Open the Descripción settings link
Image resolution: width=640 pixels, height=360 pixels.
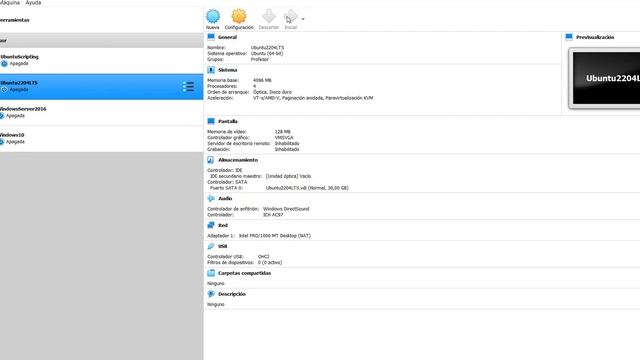tap(232, 294)
